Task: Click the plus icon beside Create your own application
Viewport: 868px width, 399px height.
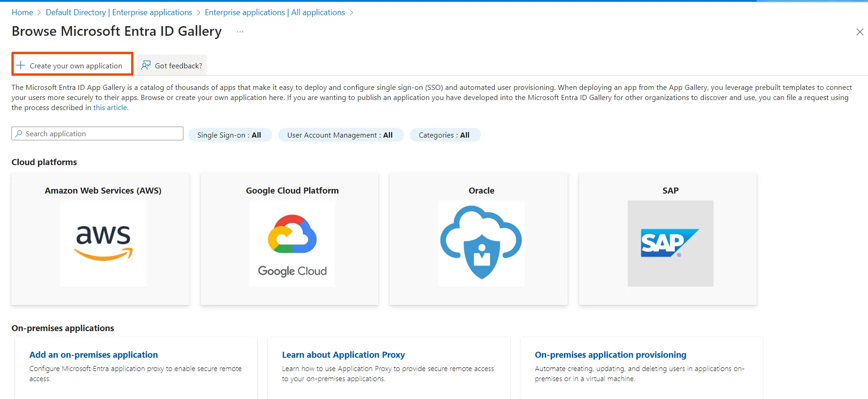Action: pyautogui.click(x=21, y=65)
